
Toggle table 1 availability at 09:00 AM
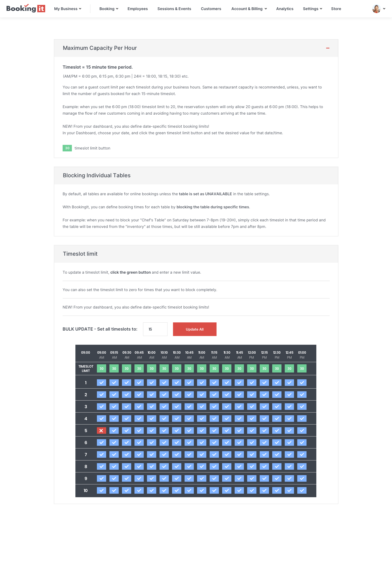102,383
